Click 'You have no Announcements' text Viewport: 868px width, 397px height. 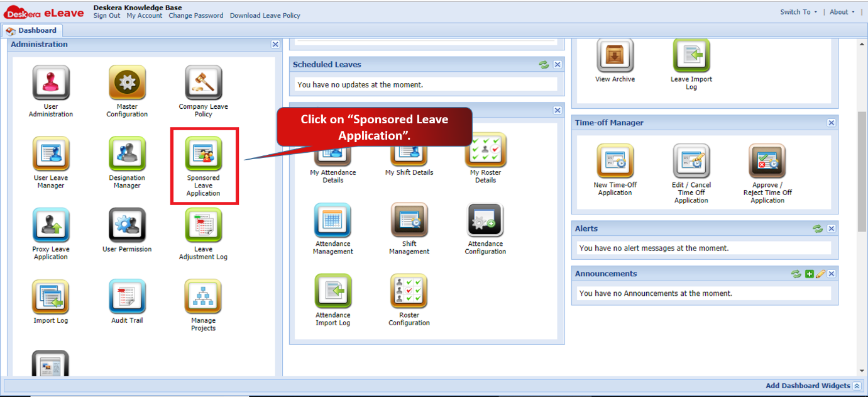[x=656, y=294]
